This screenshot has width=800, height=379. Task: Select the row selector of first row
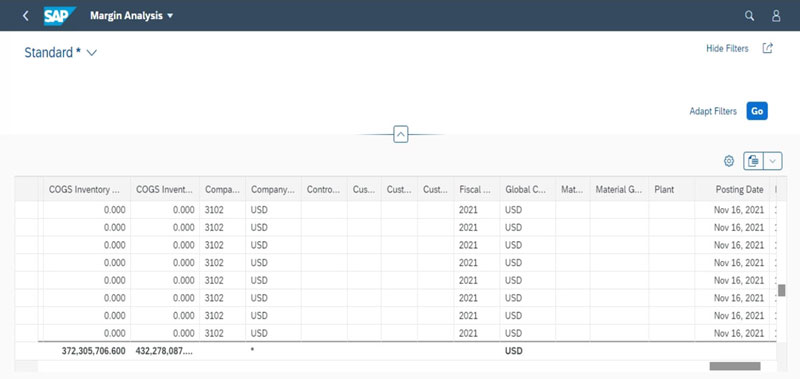click(27, 210)
